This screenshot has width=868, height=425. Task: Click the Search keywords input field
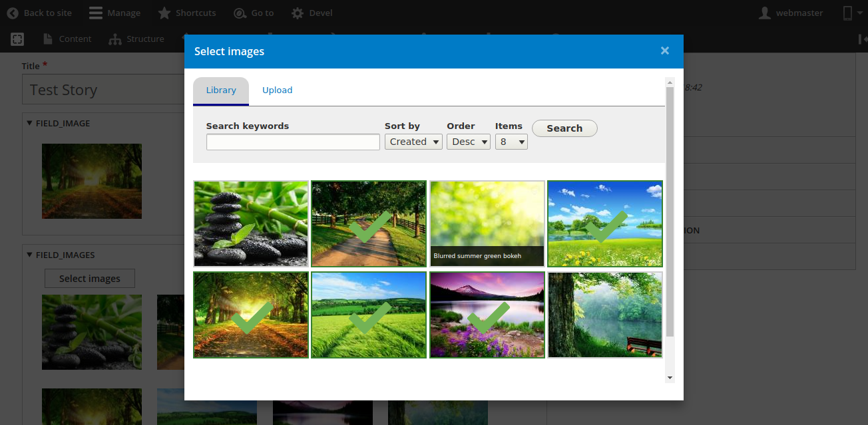point(293,142)
